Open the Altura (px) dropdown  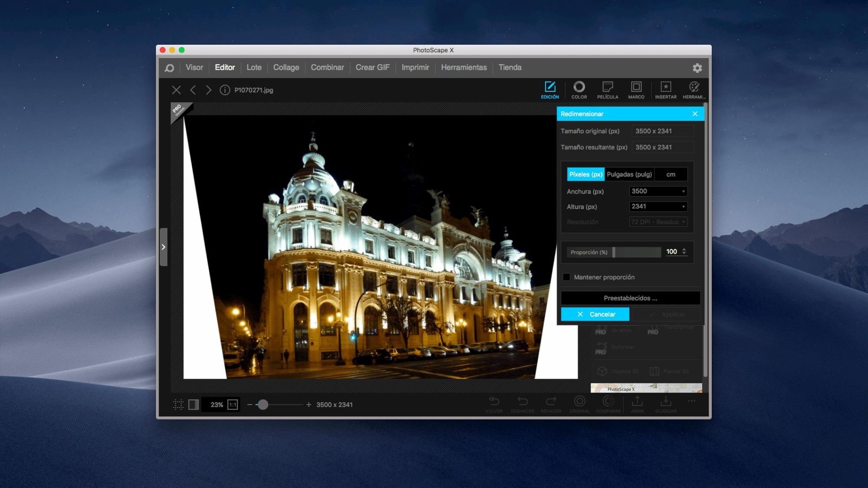tap(658, 206)
